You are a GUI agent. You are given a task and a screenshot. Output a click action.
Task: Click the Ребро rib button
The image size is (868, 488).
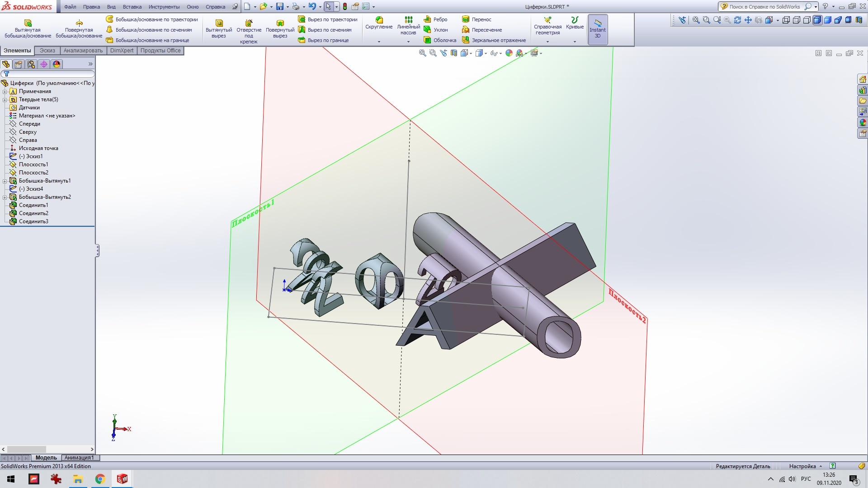[435, 19]
